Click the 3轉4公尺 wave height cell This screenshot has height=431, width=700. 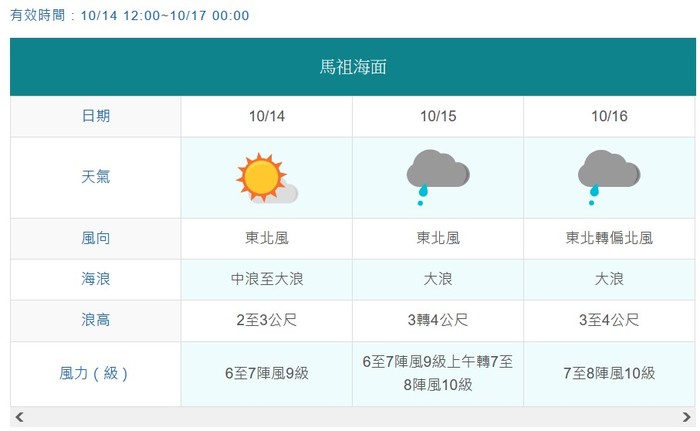tap(438, 321)
